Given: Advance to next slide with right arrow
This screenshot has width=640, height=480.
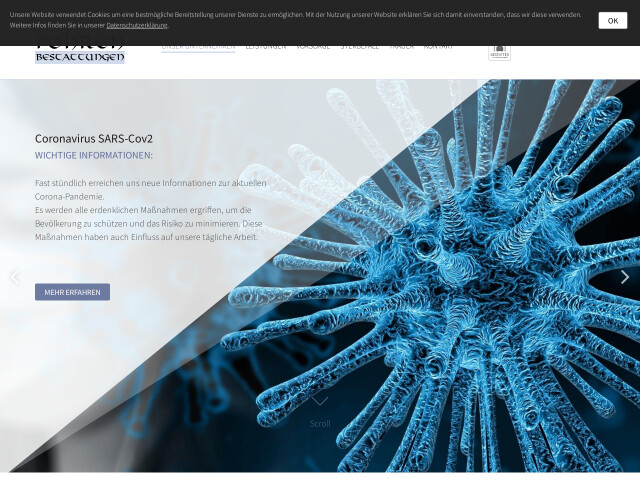Looking at the screenshot, I should pyautogui.click(x=625, y=277).
